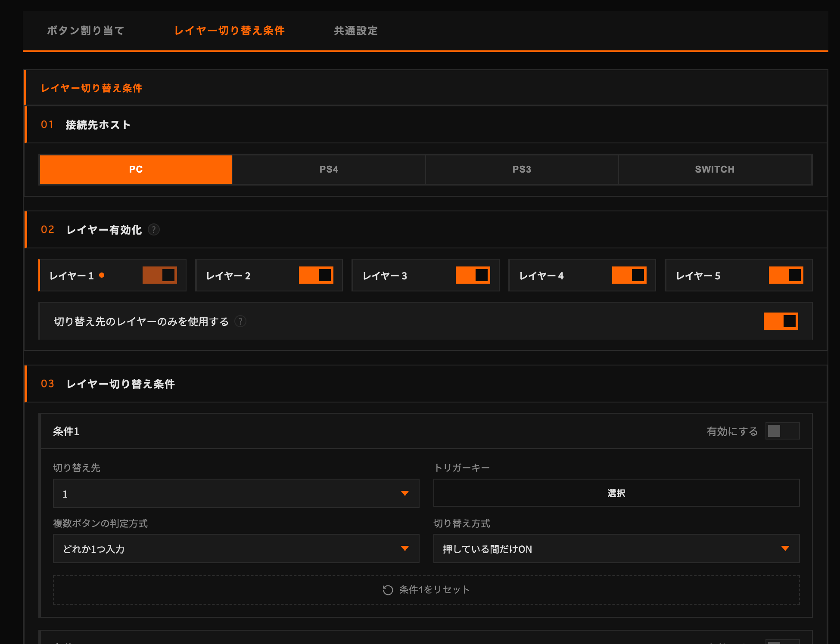Toggle the レイヤー2 switch
Viewport: 840px width, 644px height.
[316, 275]
